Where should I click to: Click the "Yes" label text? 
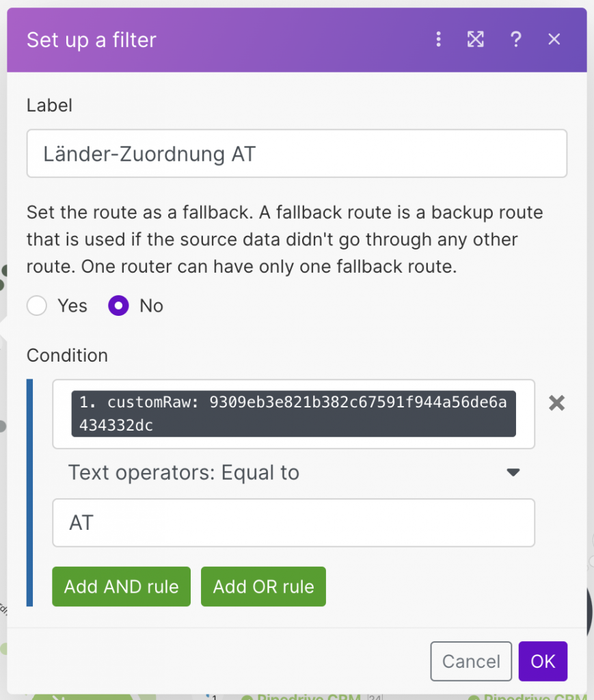pos(72,306)
